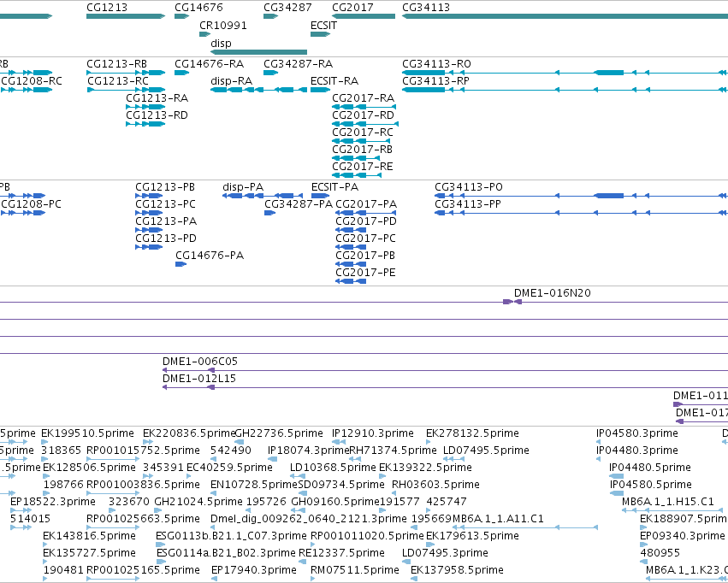The height and width of the screenshot is (583, 728).
Task: Select the EK220836.5prime EST label
Action: click(x=189, y=433)
